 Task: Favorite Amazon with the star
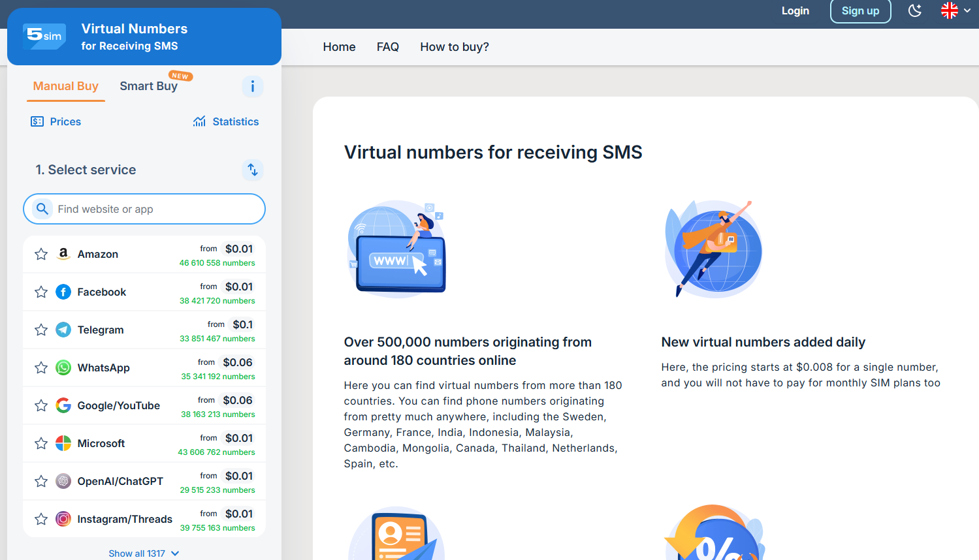pos(41,254)
